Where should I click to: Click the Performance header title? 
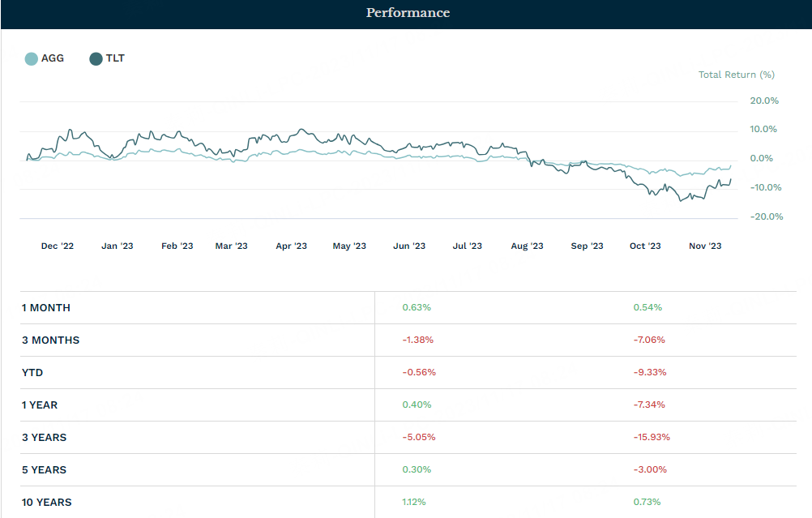pyautogui.click(x=408, y=13)
